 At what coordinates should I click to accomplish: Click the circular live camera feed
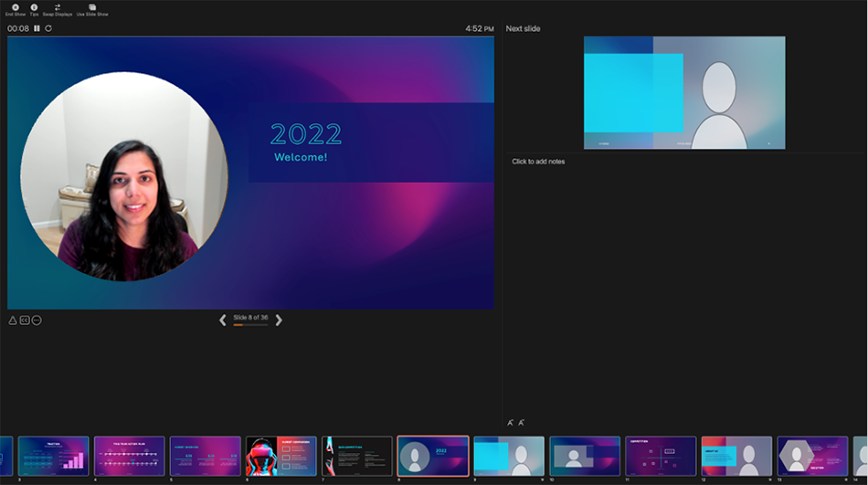pos(124,176)
